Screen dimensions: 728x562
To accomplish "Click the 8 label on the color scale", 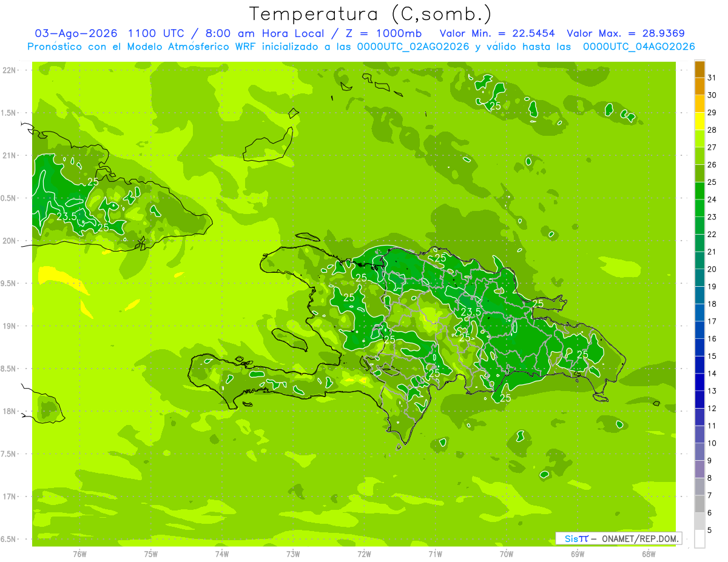I will coord(710,478).
